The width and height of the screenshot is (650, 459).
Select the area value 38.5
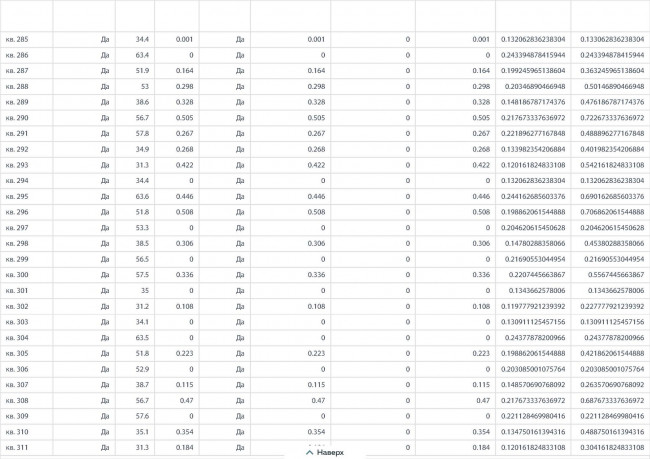tap(142, 243)
